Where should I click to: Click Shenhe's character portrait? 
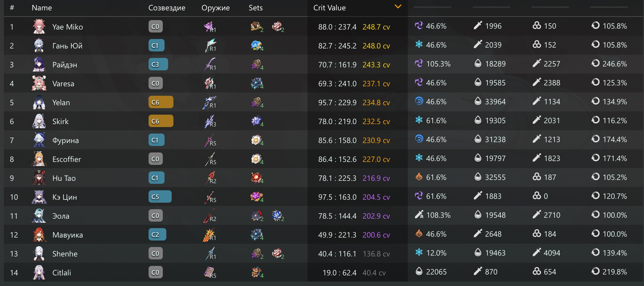(39, 253)
